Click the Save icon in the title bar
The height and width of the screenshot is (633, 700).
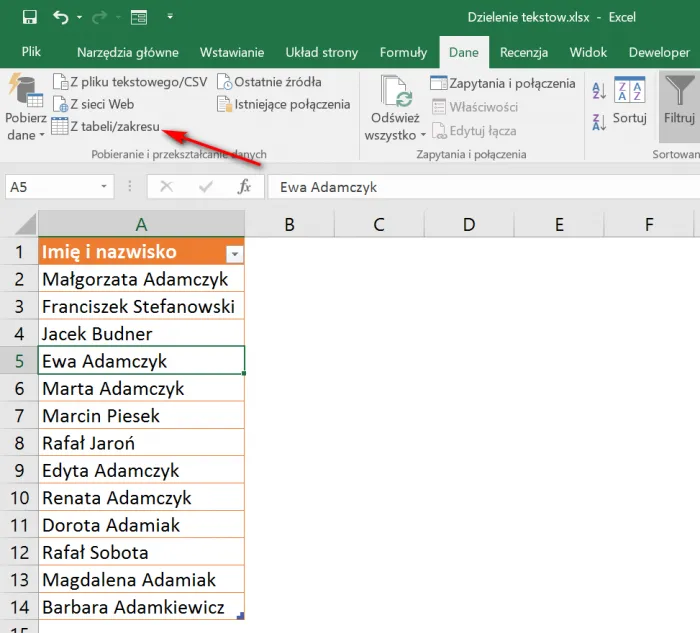click(29, 17)
